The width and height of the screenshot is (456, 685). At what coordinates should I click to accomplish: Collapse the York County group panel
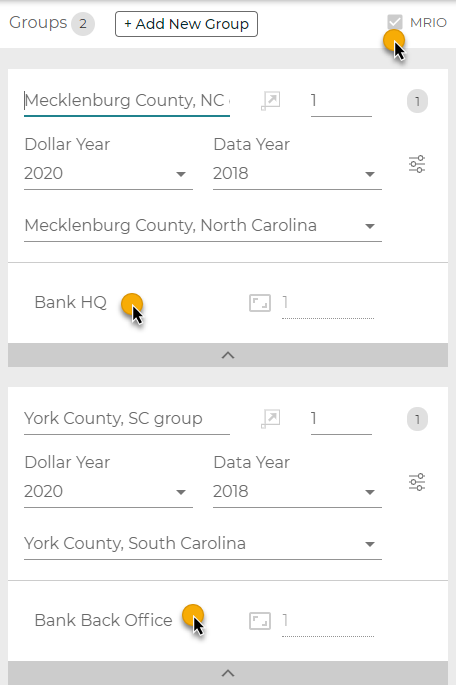point(228,673)
